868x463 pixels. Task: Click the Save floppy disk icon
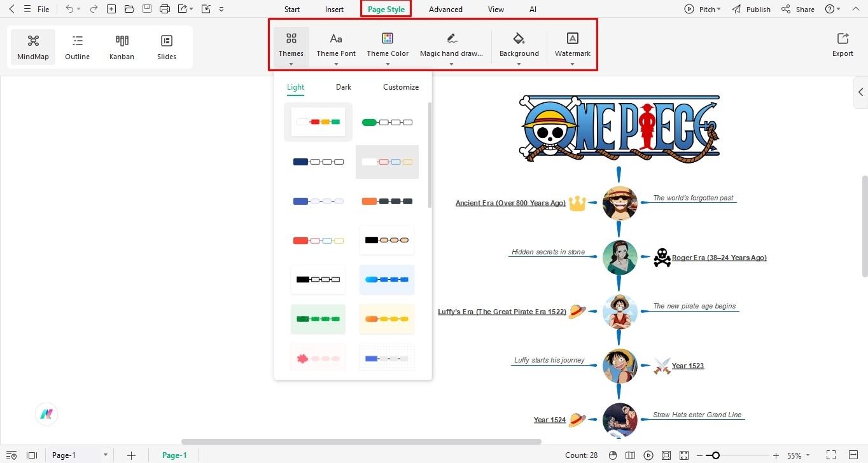coord(147,10)
